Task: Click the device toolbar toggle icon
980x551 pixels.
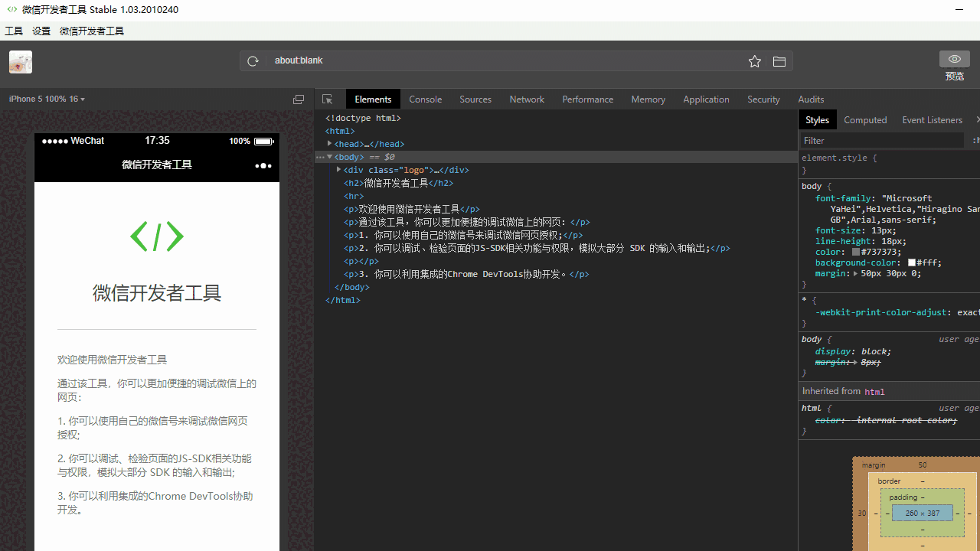Action: coord(298,99)
